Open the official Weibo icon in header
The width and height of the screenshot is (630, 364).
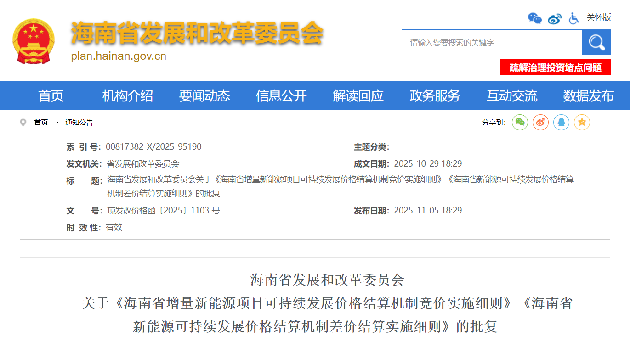(555, 18)
